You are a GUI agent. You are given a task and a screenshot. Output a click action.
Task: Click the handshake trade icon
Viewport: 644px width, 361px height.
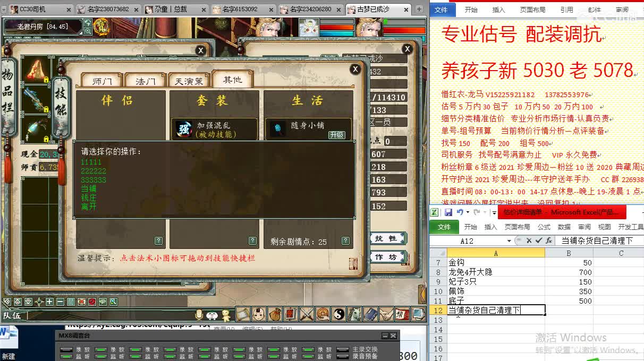tap(386, 314)
